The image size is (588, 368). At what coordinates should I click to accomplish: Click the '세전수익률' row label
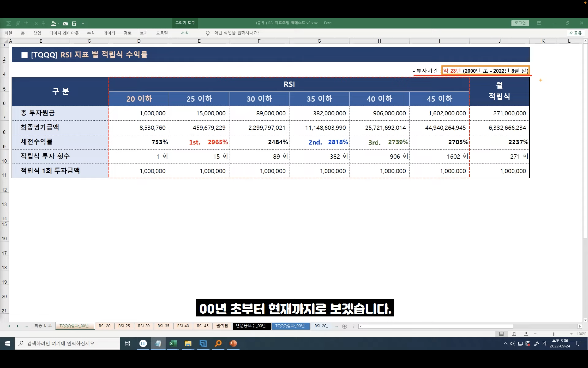(61, 142)
